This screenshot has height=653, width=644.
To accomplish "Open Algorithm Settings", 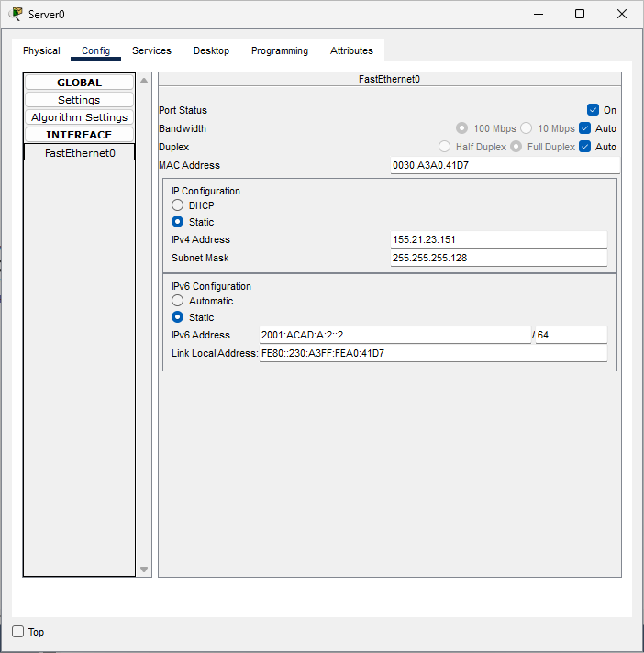I will click(79, 117).
